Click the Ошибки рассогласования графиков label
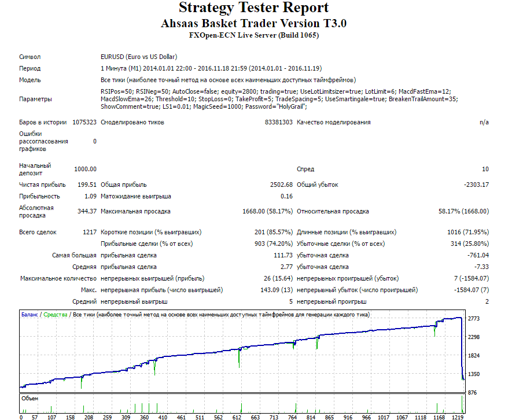Screen dimensions: 512x420 pos(43,141)
